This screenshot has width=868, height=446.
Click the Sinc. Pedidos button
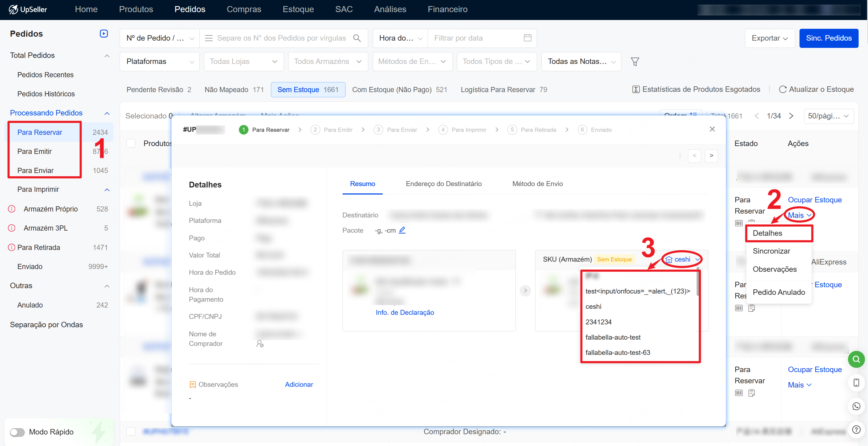(829, 38)
